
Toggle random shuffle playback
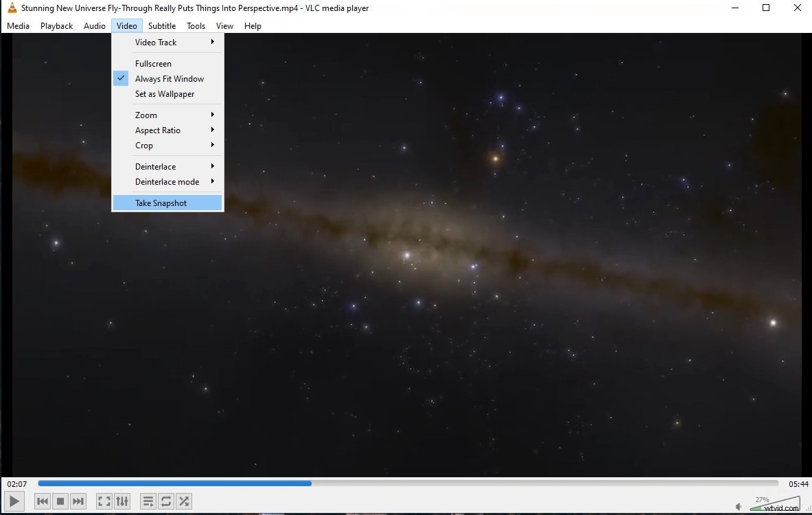click(x=183, y=501)
